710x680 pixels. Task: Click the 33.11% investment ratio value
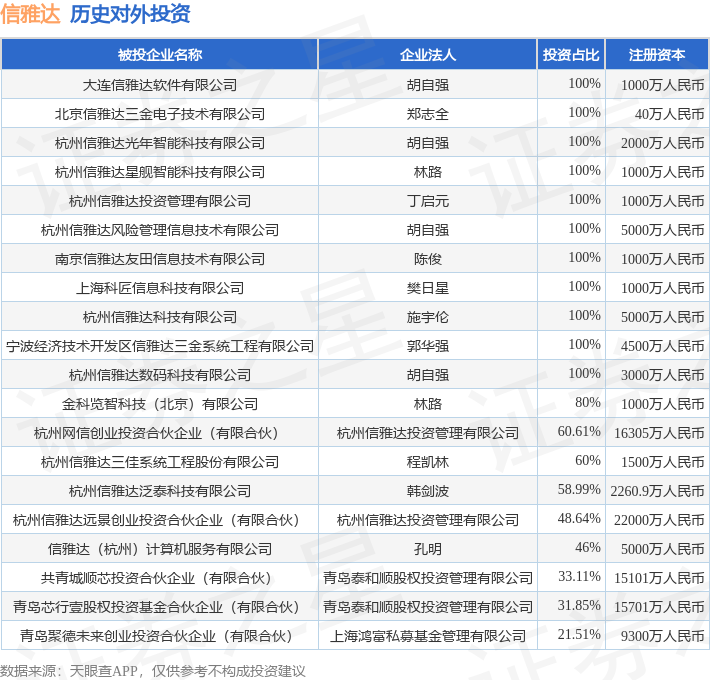(x=579, y=576)
